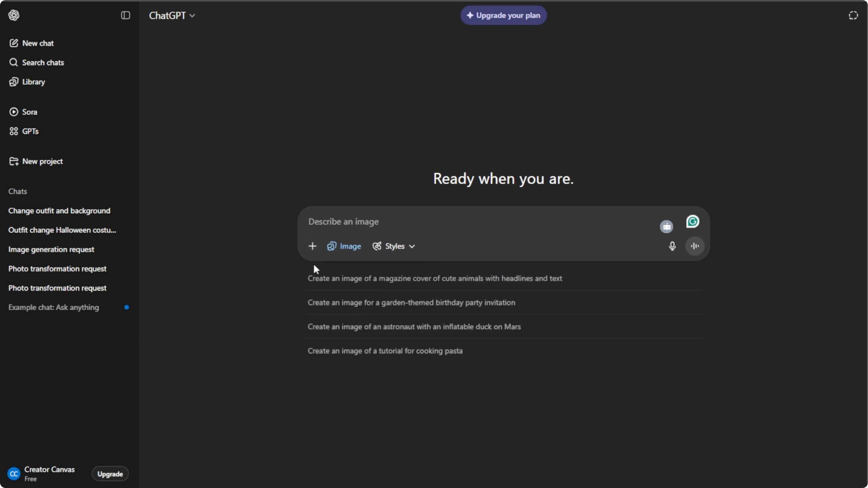
Task: Click the ChatGPT logo icon
Action: coord(14,15)
